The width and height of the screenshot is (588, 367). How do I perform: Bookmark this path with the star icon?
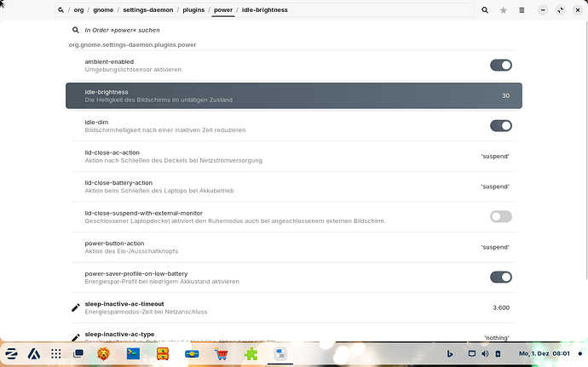pyautogui.click(x=504, y=10)
